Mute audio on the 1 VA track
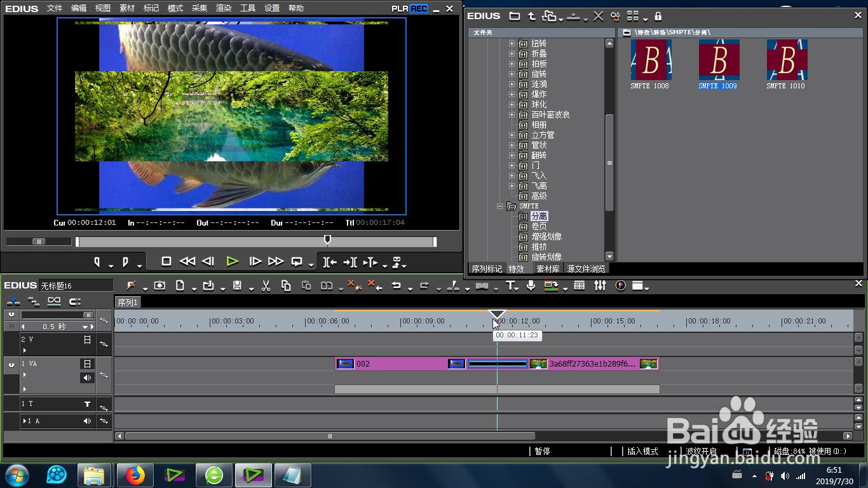 (x=87, y=377)
